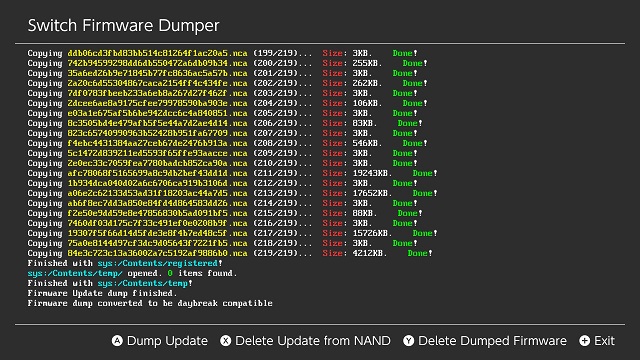Viewport: 640px width, 360px height.
Task: Click the word Copying on the (199/219) line
Action: [x=45, y=53]
